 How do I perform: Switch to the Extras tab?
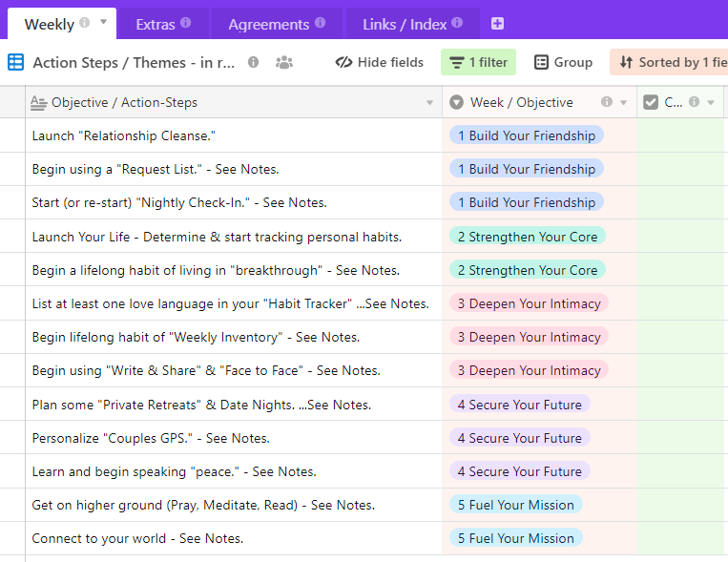pos(163,24)
